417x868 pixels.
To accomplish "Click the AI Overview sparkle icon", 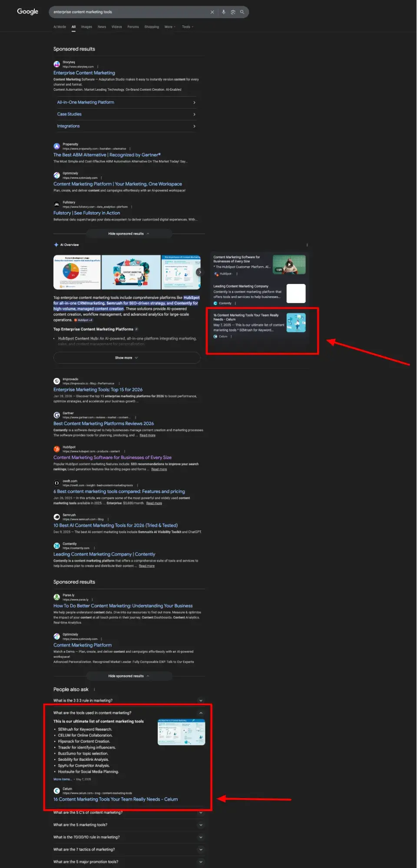I will pos(56,245).
